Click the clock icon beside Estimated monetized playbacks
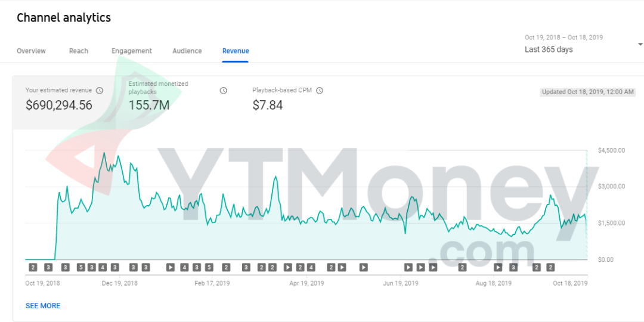The height and width of the screenshot is (322, 644). click(224, 91)
